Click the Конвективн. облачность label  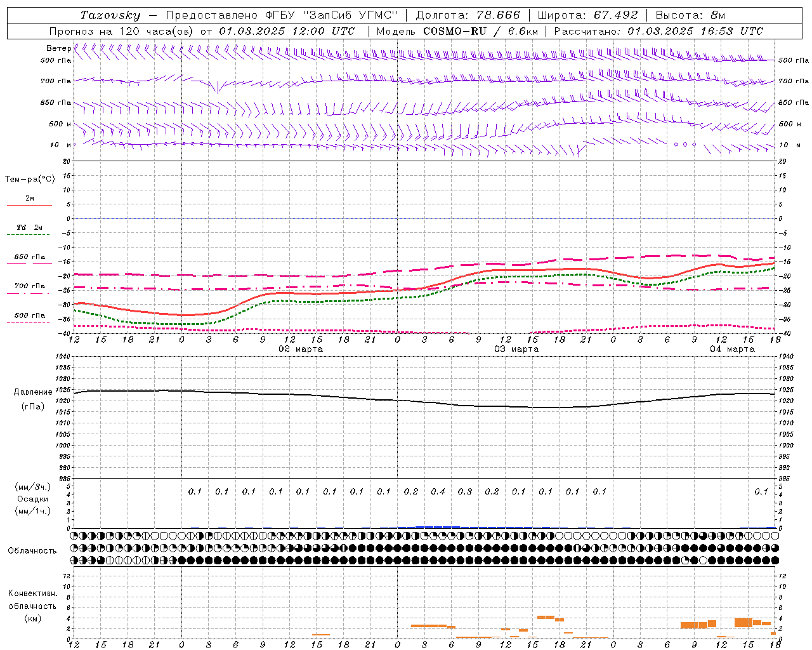click(x=32, y=600)
